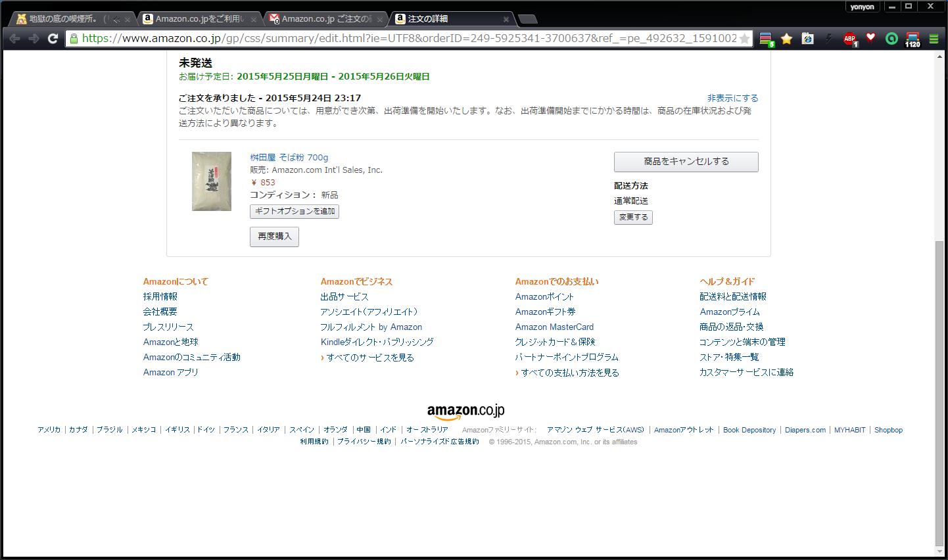Close the 地獄の底の喫煙所 tab
The image size is (948, 560).
tap(127, 20)
